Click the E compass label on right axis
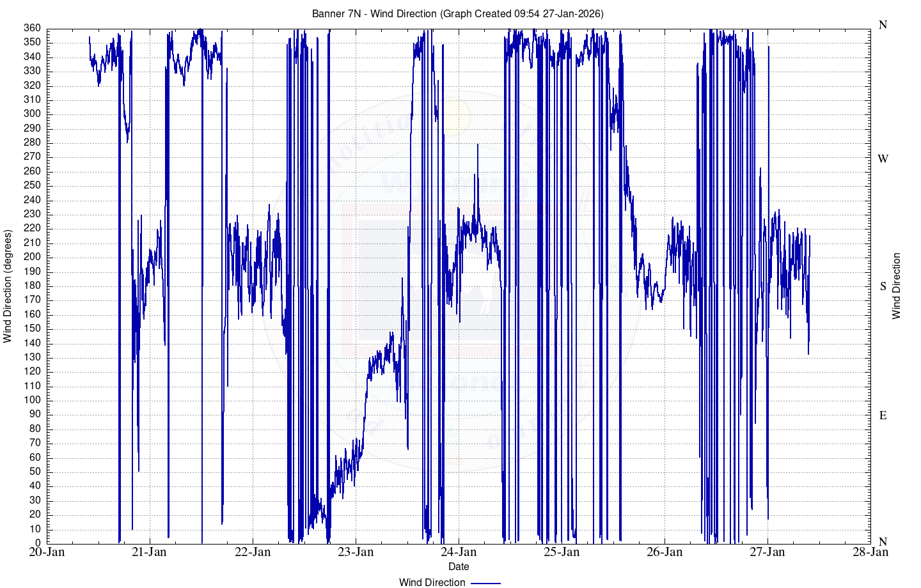Image resolution: width=921 pixels, height=588 pixels. [883, 415]
